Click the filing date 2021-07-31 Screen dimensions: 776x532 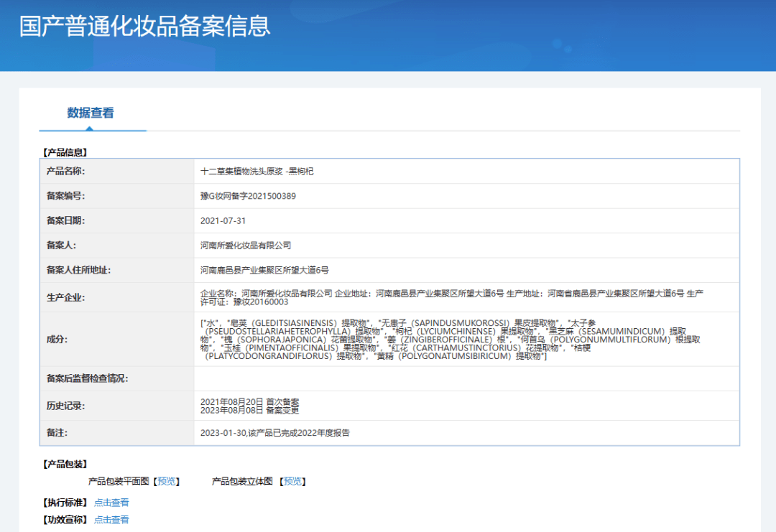223,220
